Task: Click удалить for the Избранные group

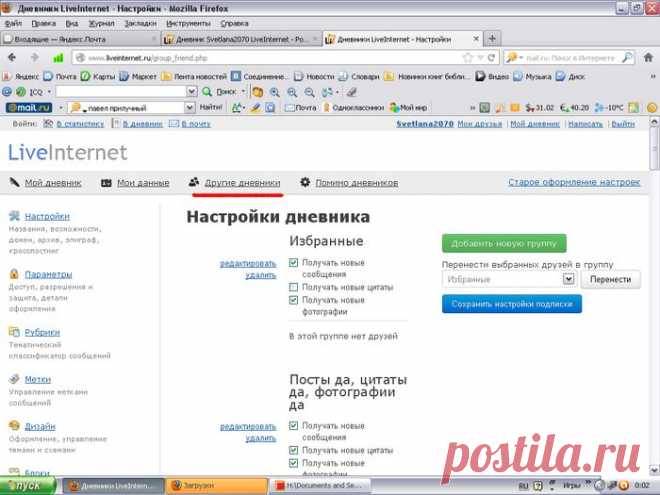Action: (261, 275)
